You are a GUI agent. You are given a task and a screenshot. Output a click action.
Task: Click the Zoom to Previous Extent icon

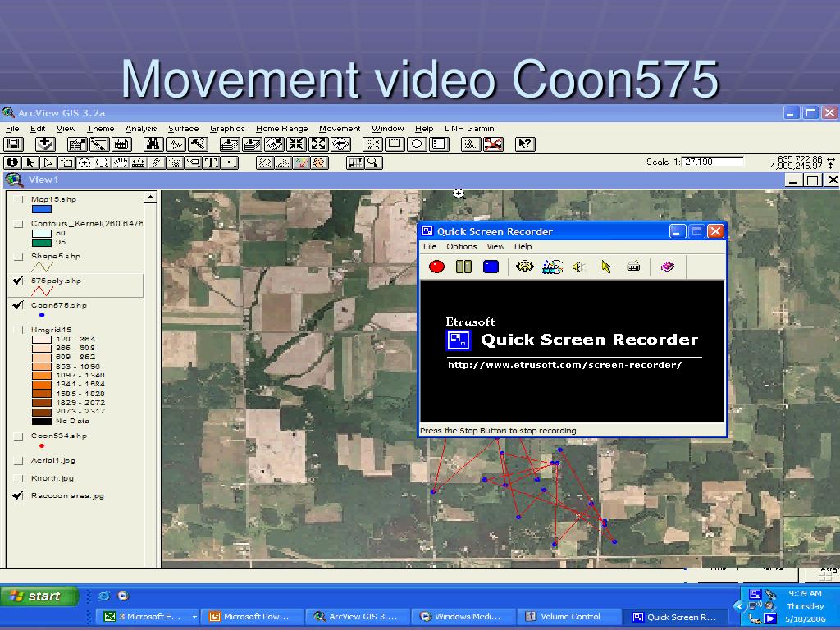point(340,144)
